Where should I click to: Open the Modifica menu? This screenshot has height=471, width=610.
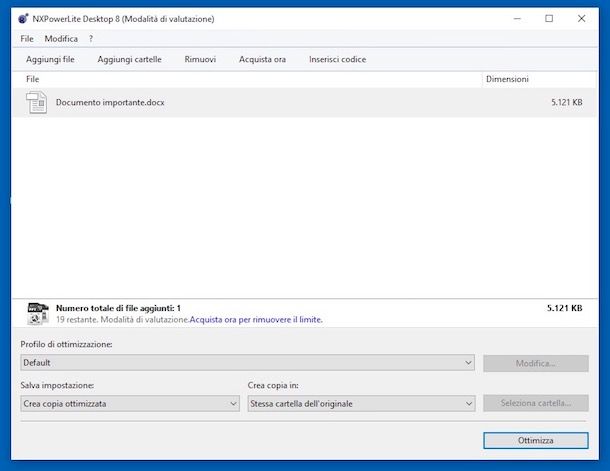[61, 39]
